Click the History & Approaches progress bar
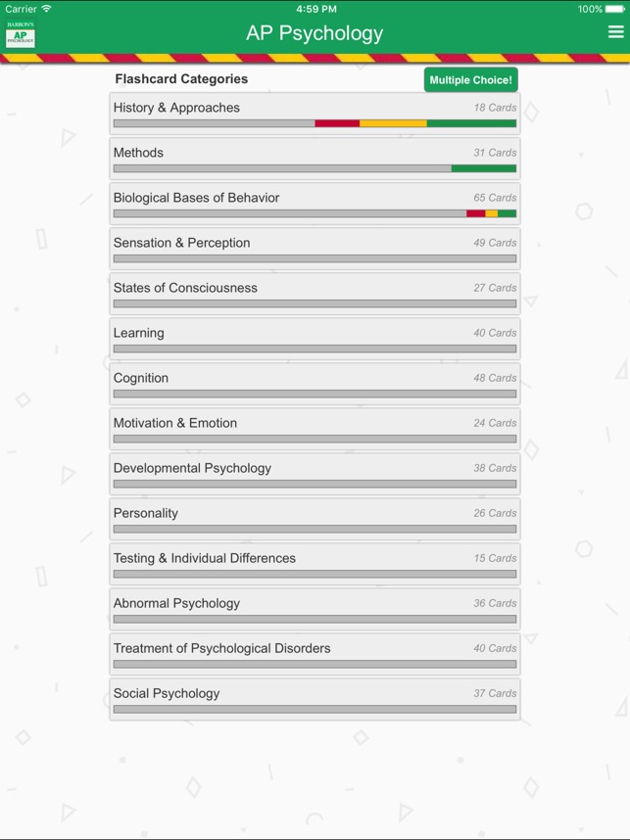This screenshot has width=630, height=840. (x=315, y=123)
